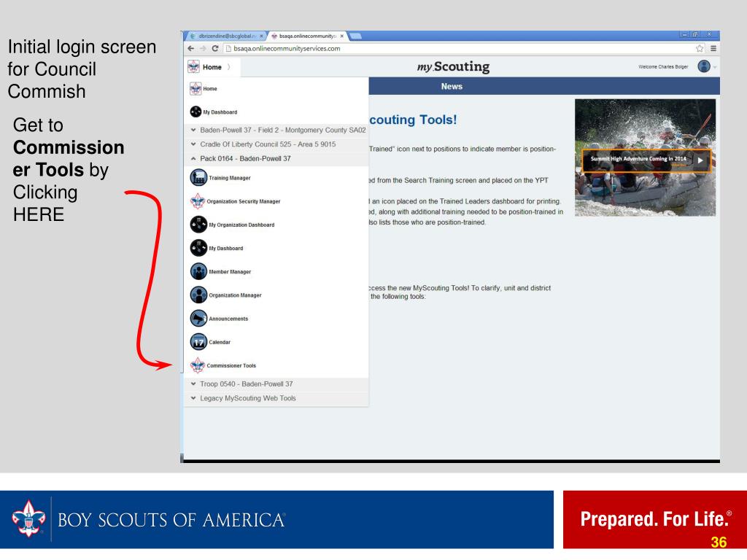The image size is (747, 560).
Task: Open the Calendar icon
Action: tap(198, 341)
